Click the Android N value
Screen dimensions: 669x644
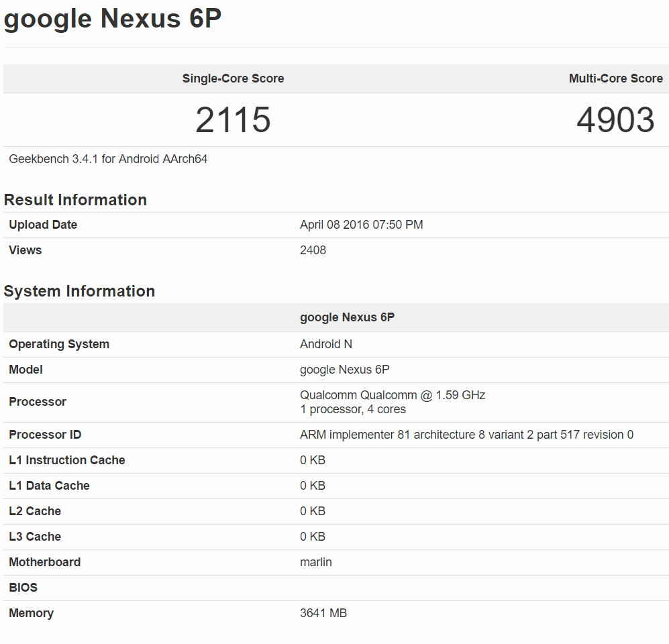326,344
